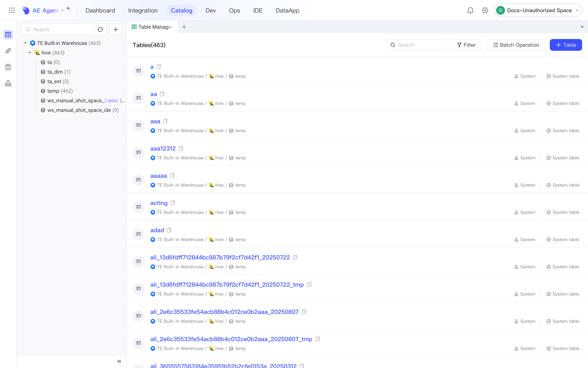This screenshot has width=588, height=368.
Task: Open Docs-Unauthorized Space dropdown
Action: point(538,10)
